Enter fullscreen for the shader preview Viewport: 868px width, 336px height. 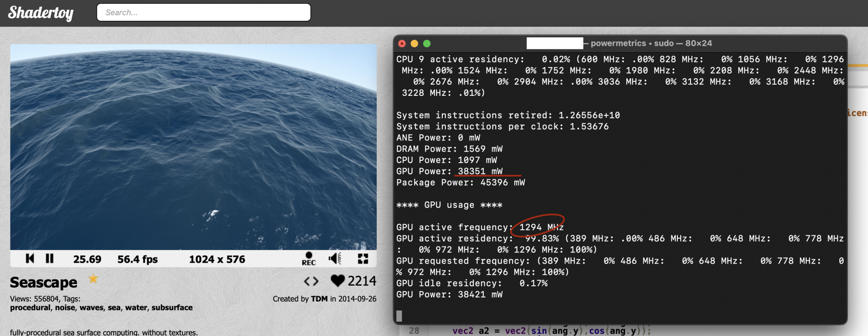(x=363, y=259)
